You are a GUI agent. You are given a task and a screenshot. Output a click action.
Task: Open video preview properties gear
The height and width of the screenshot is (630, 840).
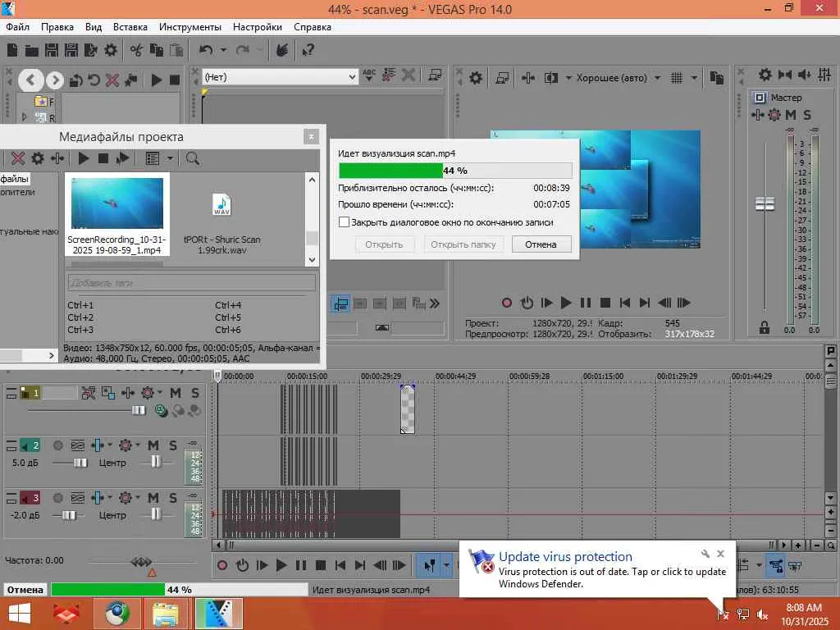(x=476, y=78)
